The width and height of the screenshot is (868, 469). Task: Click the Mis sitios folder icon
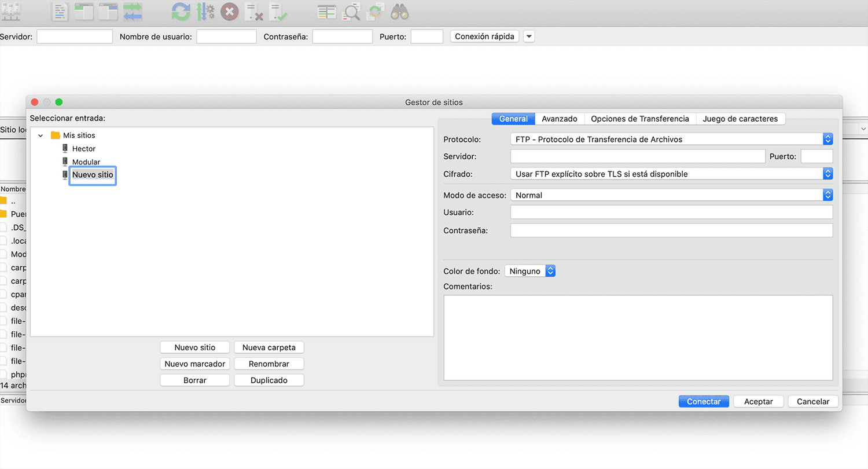(56, 135)
